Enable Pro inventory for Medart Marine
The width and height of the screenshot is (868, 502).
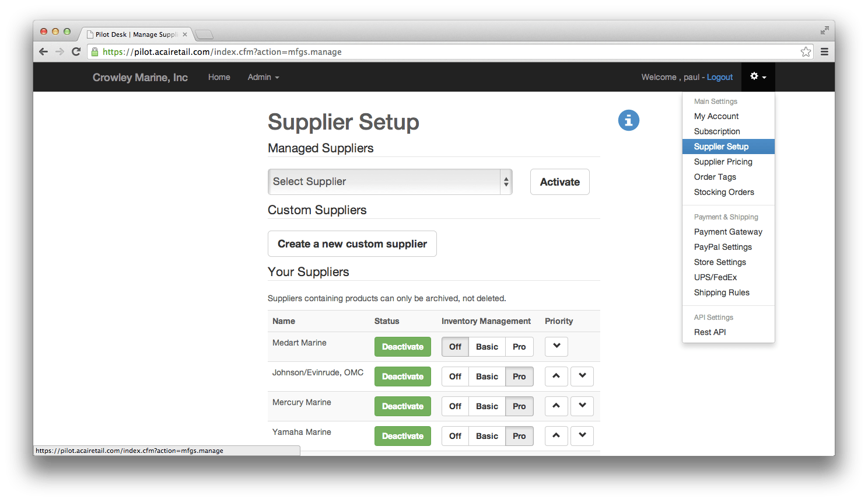click(x=519, y=346)
